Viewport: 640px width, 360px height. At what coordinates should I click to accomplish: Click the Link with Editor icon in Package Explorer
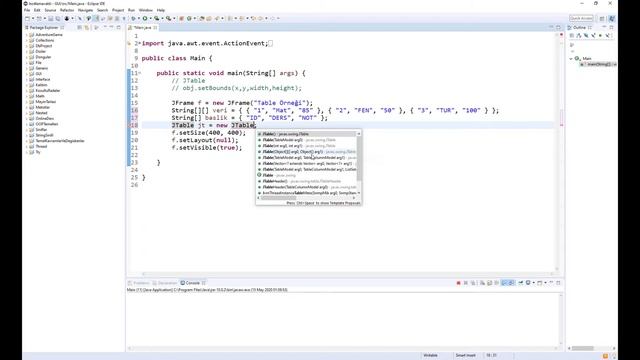[87, 27]
